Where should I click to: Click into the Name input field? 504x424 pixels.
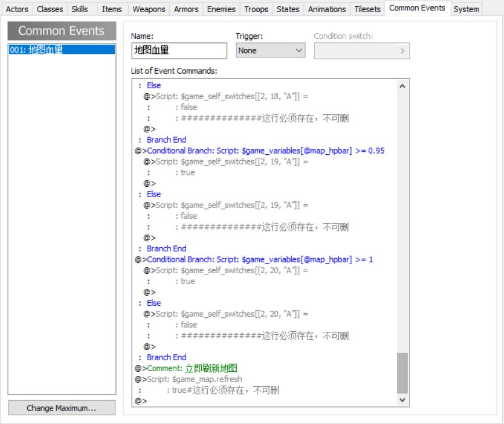click(179, 50)
